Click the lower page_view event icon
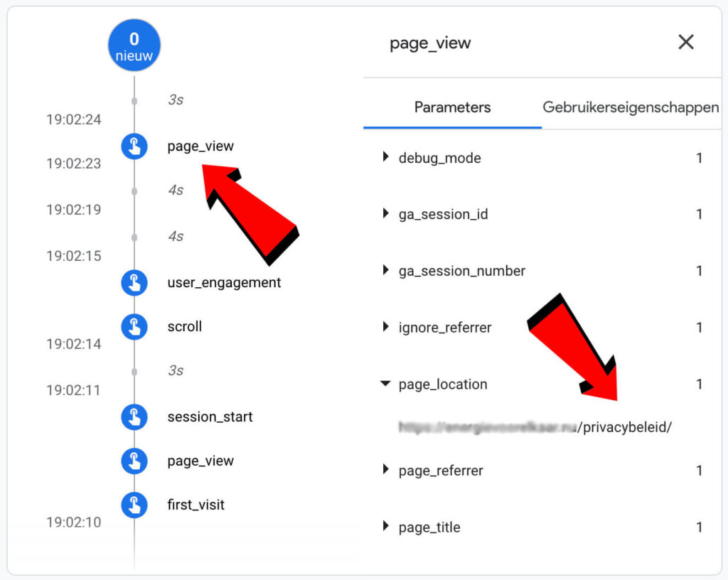This screenshot has height=580, width=728. pos(134,461)
